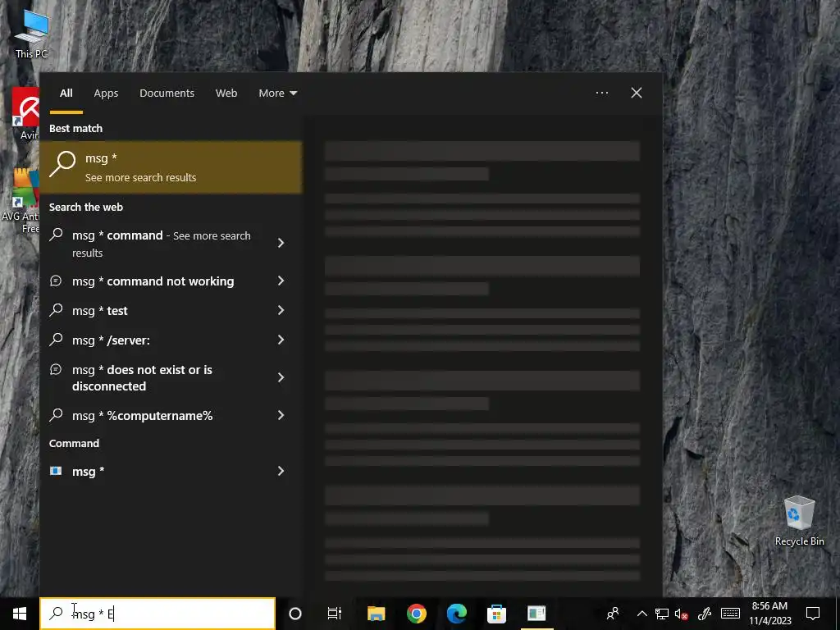Screen dimensions: 840x630
Task: Open the Windows Ink pen tray icon
Action: [x=705, y=614]
